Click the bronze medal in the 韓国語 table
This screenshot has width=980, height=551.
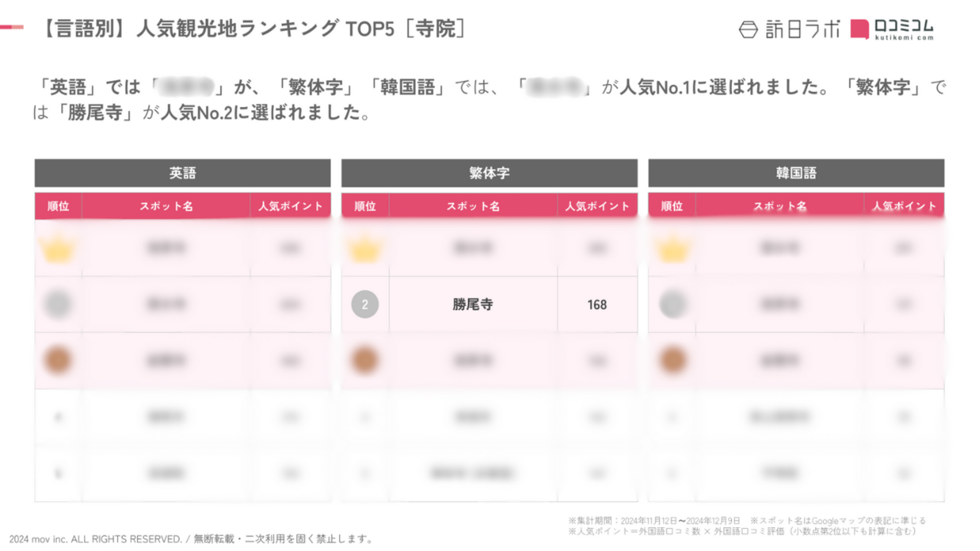click(673, 360)
